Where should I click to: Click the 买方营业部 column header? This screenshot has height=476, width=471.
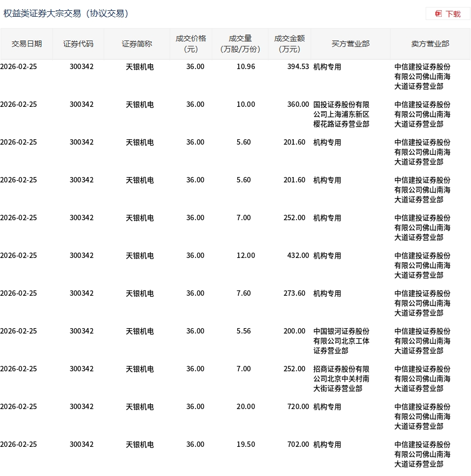point(351,44)
